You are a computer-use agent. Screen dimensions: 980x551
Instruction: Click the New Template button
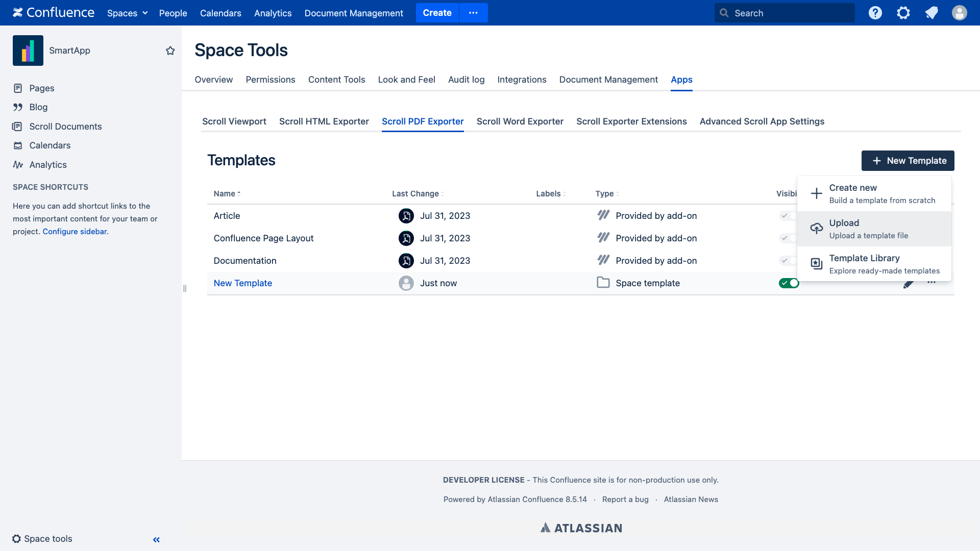click(908, 161)
